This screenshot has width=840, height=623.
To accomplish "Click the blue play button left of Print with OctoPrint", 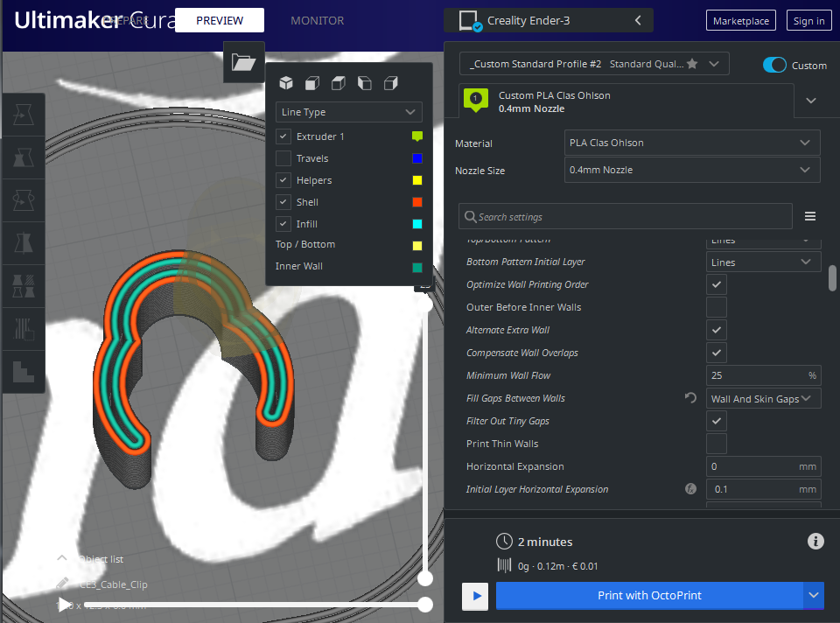I will [x=475, y=596].
